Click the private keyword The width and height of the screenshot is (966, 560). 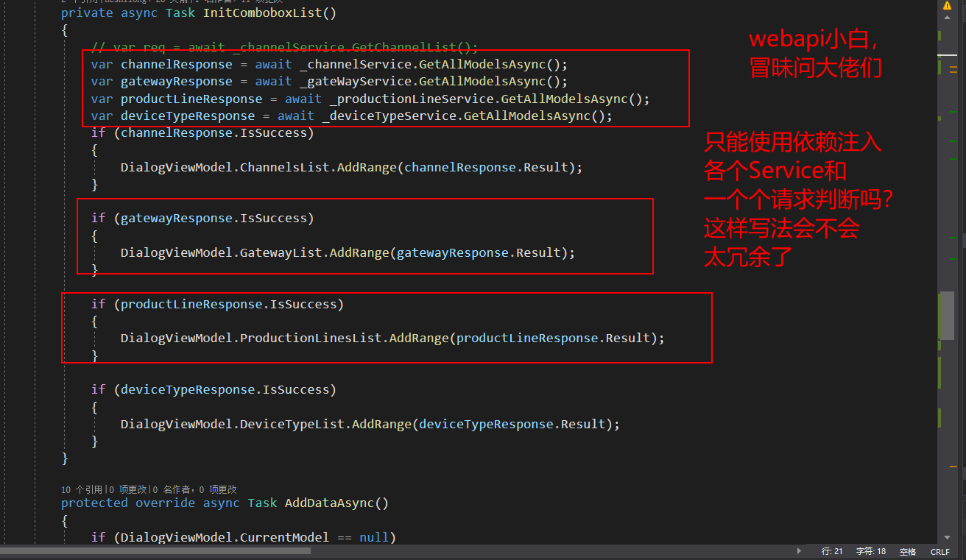click(87, 13)
